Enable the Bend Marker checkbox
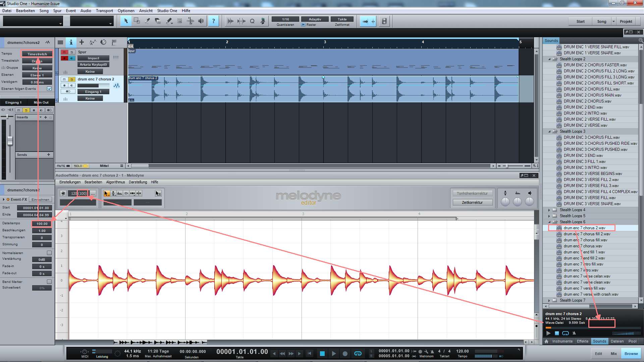 click(49, 282)
